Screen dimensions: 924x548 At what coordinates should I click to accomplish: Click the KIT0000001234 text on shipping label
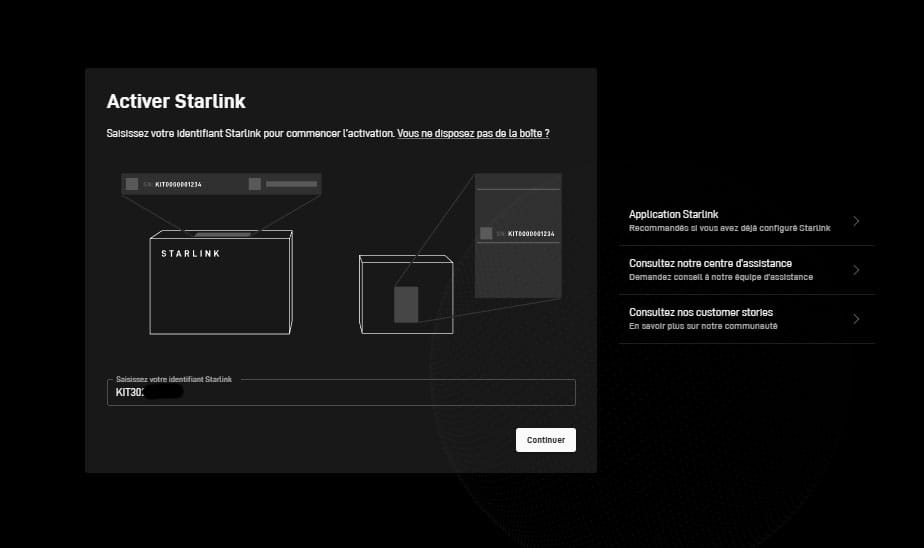click(531, 234)
